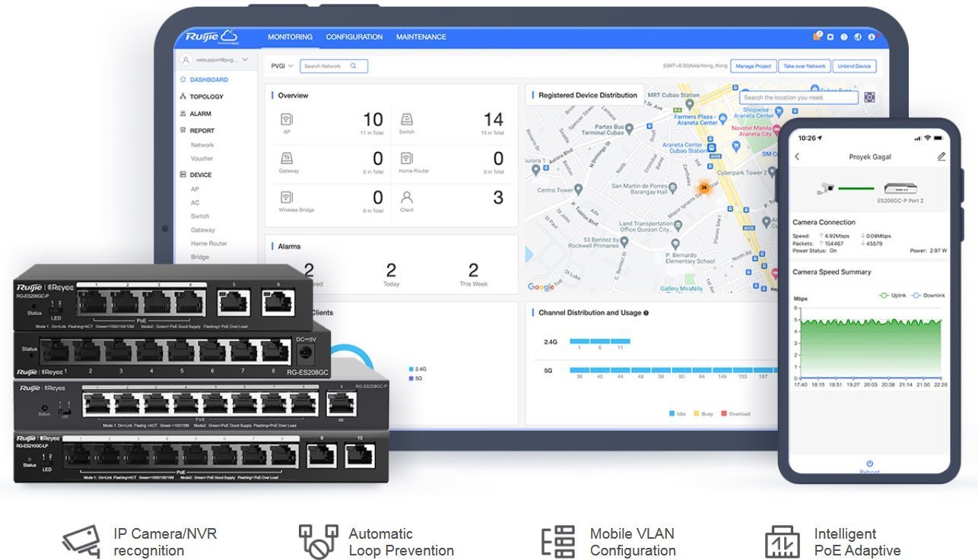Click the Take over Network button
This screenshot has width=978, height=560.
point(805,66)
